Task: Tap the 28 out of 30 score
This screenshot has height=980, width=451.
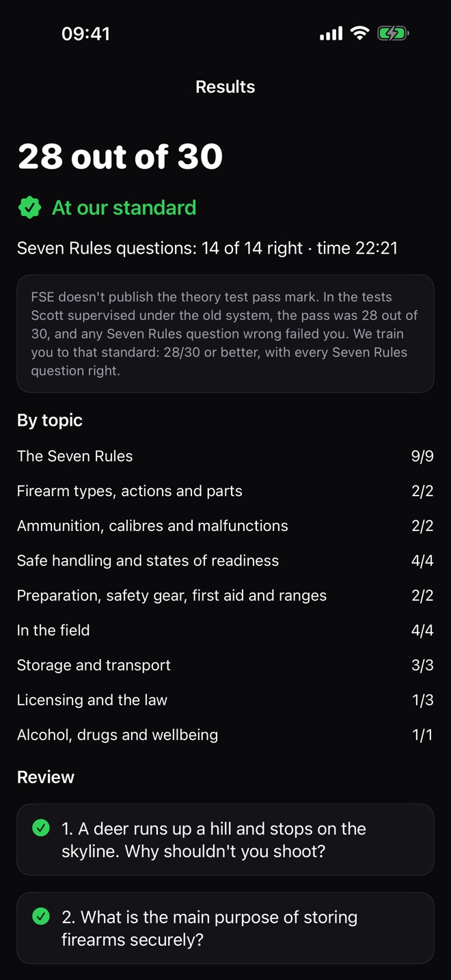Action: coord(120,156)
